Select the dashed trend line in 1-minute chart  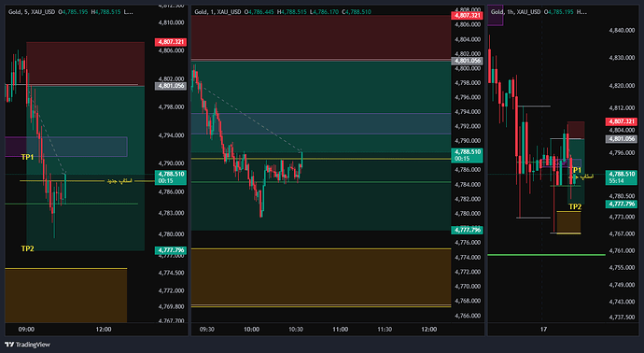pyautogui.click(x=251, y=119)
